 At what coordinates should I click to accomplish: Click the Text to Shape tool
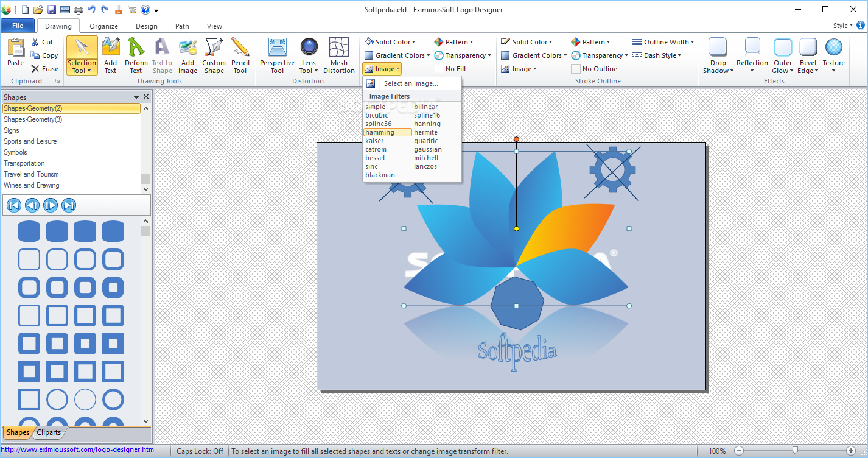click(x=162, y=55)
